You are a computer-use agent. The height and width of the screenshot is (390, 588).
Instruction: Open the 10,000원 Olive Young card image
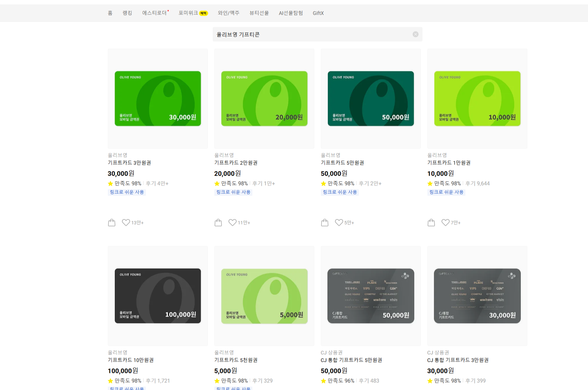[477, 99]
